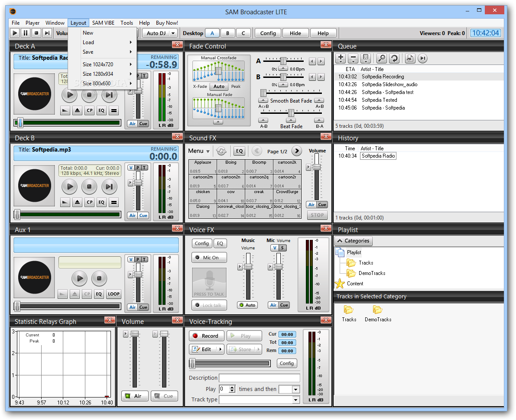Open the Track type combo box
The width and height of the screenshot is (516, 420).
click(260, 400)
